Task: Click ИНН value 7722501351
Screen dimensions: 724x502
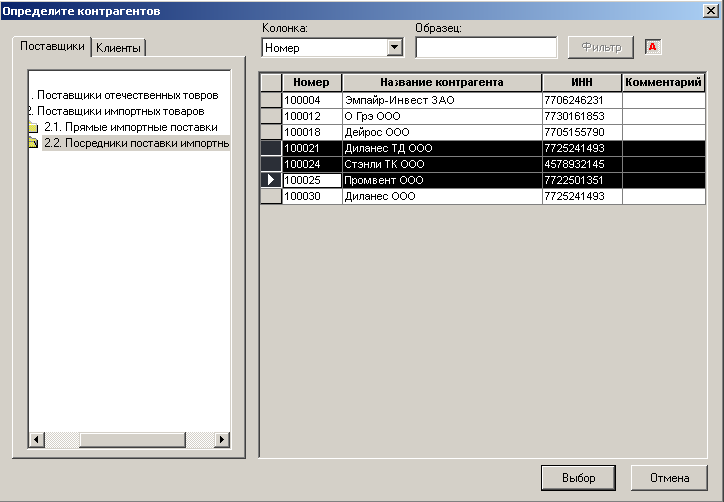Action: point(582,180)
